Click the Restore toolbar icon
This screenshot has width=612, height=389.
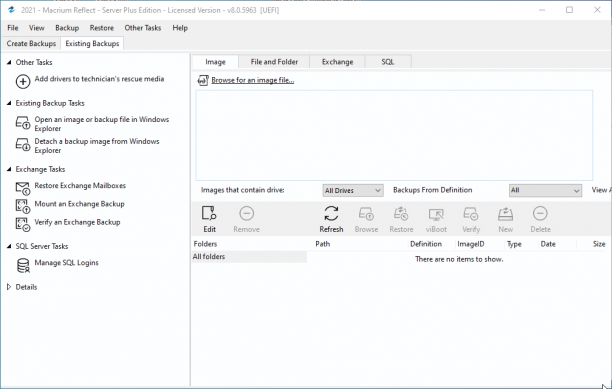click(401, 213)
